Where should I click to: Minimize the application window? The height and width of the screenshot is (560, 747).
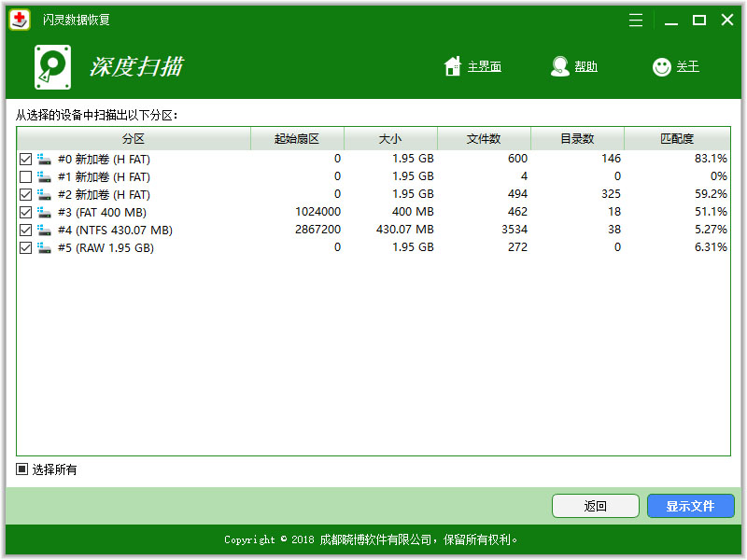pos(671,20)
